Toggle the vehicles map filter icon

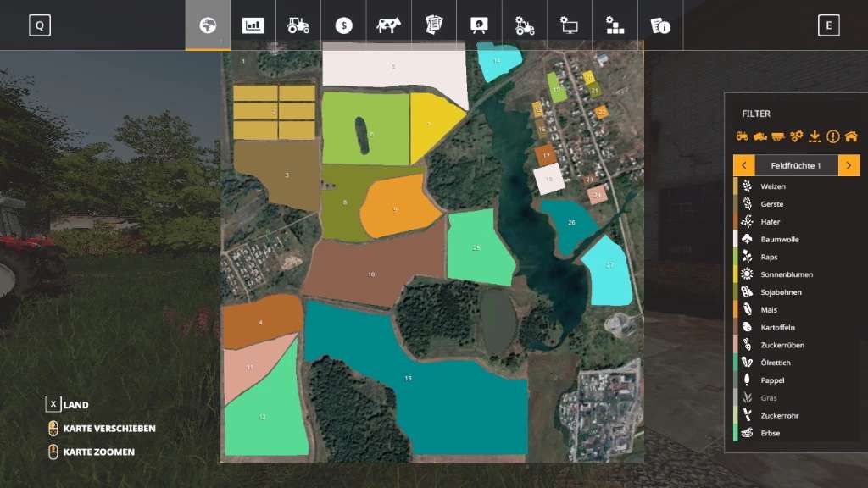point(742,136)
